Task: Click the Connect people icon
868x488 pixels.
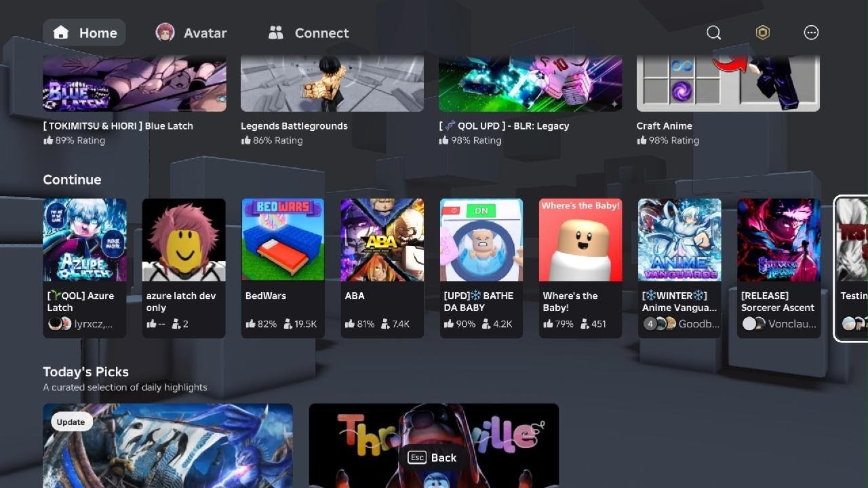Action: click(275, 33)
